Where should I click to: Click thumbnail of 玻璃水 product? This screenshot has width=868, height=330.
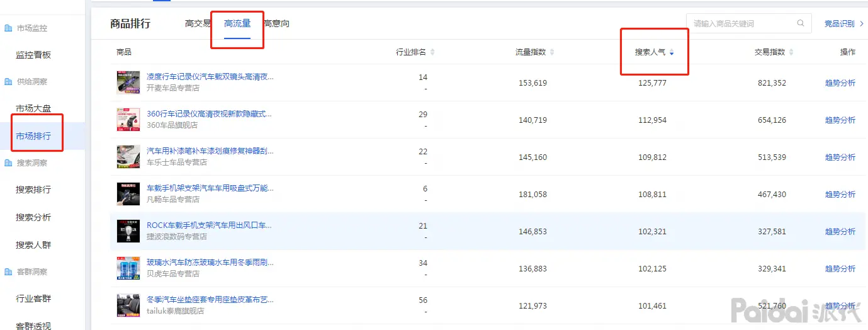(128, 268)
